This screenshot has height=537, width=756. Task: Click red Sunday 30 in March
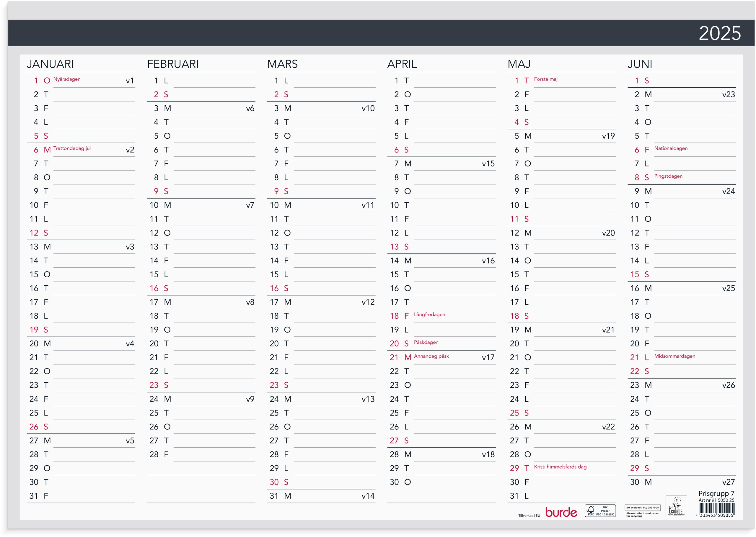coord(321,482)
